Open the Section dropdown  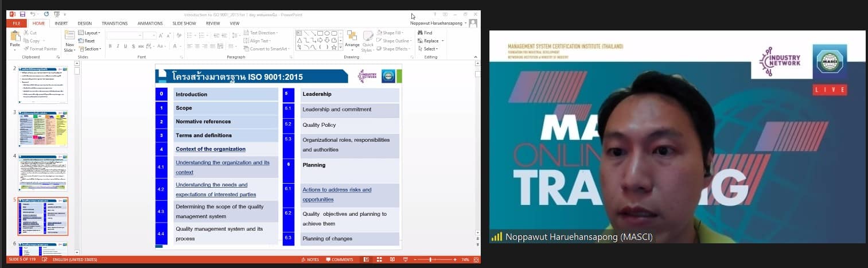pyautogui.click(x=90, y=49)
